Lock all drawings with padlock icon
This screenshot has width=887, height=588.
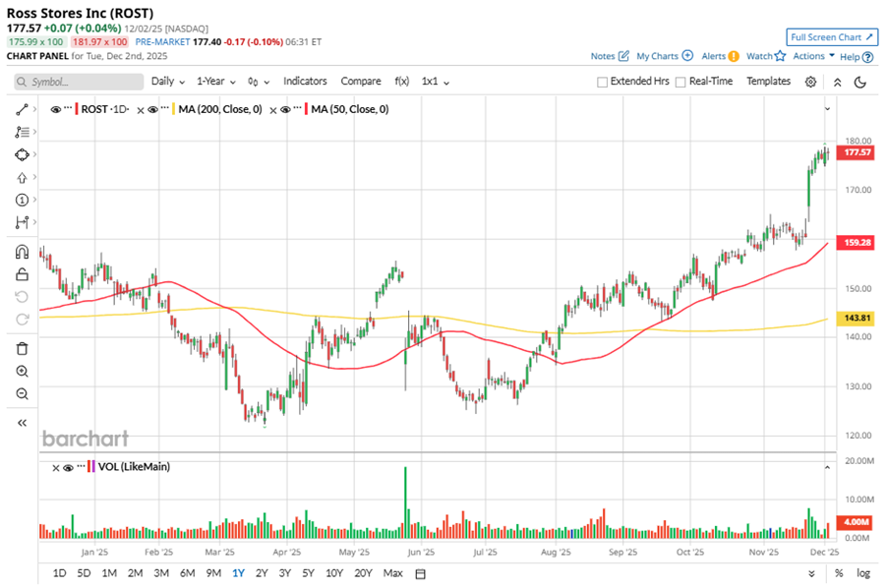click(22, 274)
